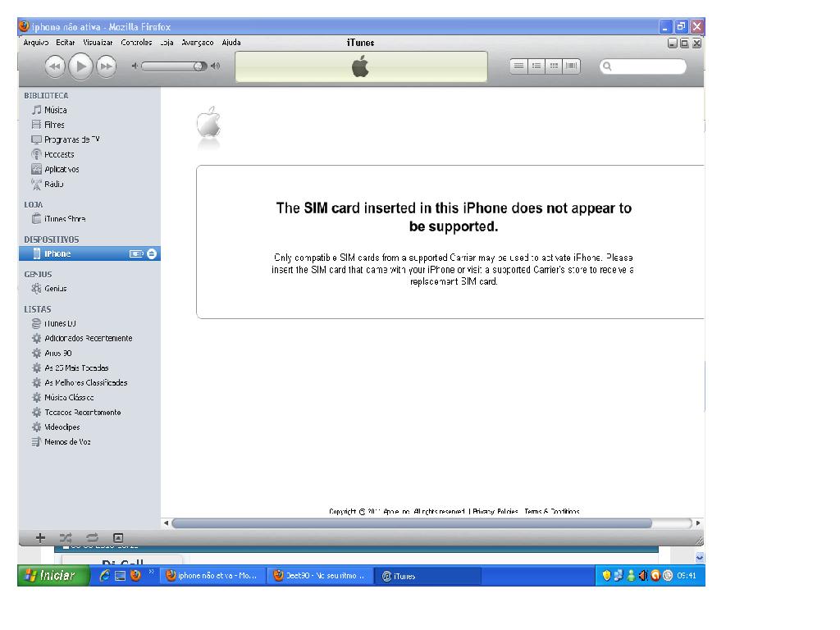Image resolution: width=840 pixels, height=630 pixels.
Task: Click the add playlist plus button
Action: click(40, 538)
